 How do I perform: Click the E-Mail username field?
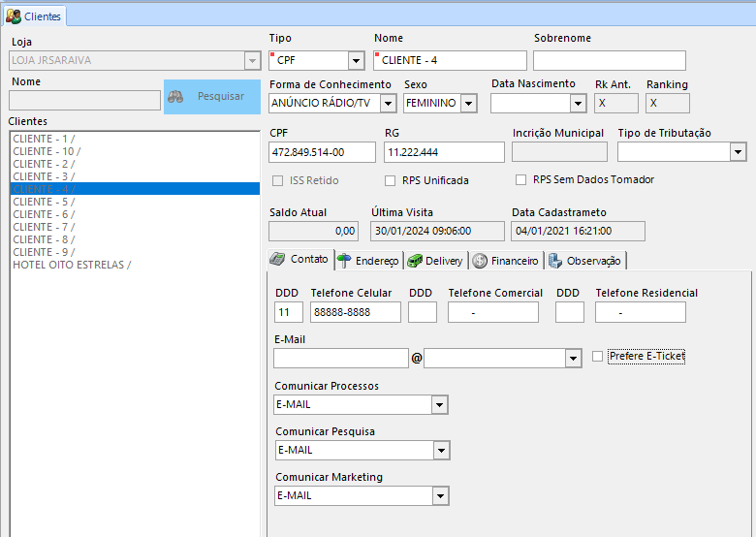pyautogui.click(x=341, y=358)
